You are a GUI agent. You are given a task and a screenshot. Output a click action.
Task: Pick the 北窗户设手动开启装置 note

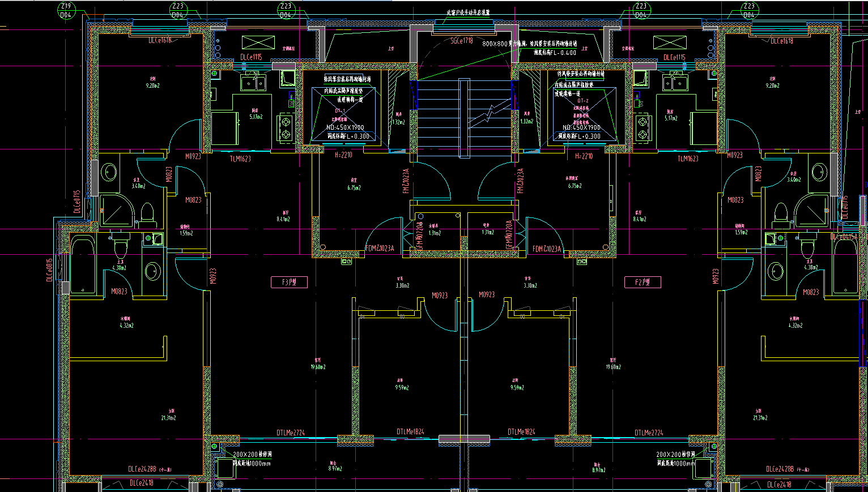click(468, 12)
